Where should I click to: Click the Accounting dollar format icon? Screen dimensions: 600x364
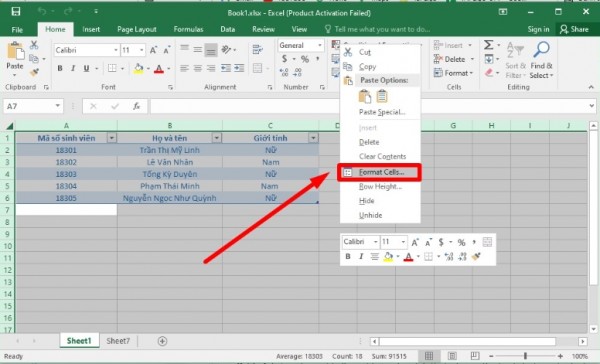coord(284,59)
